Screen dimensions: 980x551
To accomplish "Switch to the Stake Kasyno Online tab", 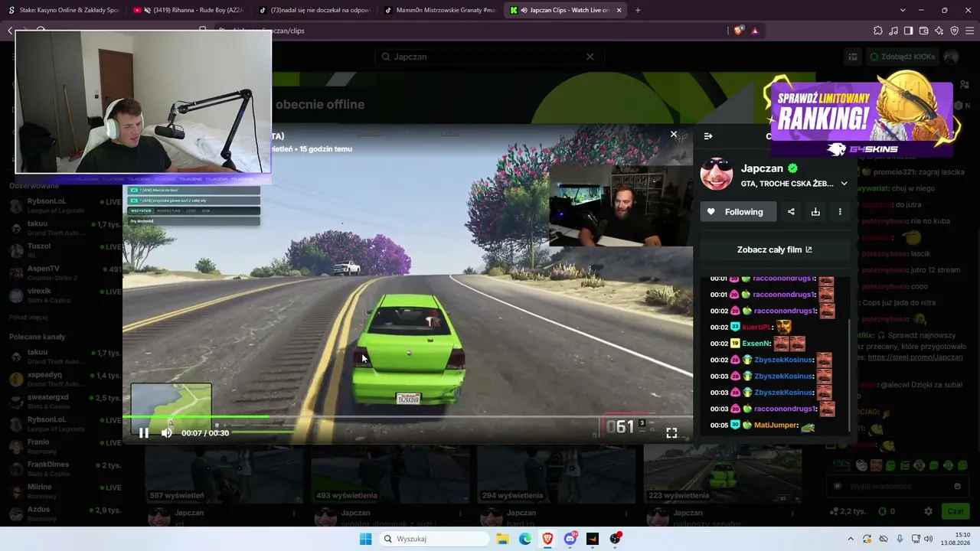I will (x=64, y=10).
